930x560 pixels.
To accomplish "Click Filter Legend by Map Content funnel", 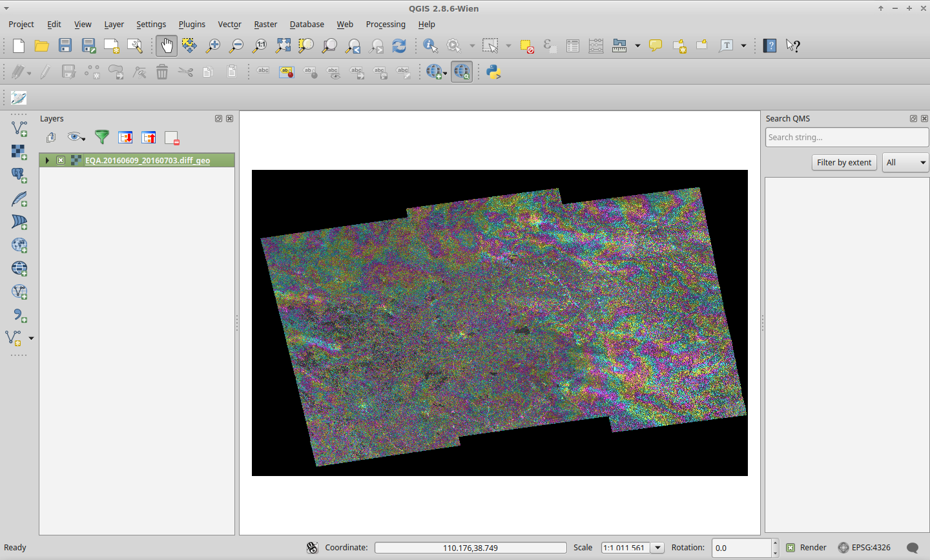I will coord(101,137).
